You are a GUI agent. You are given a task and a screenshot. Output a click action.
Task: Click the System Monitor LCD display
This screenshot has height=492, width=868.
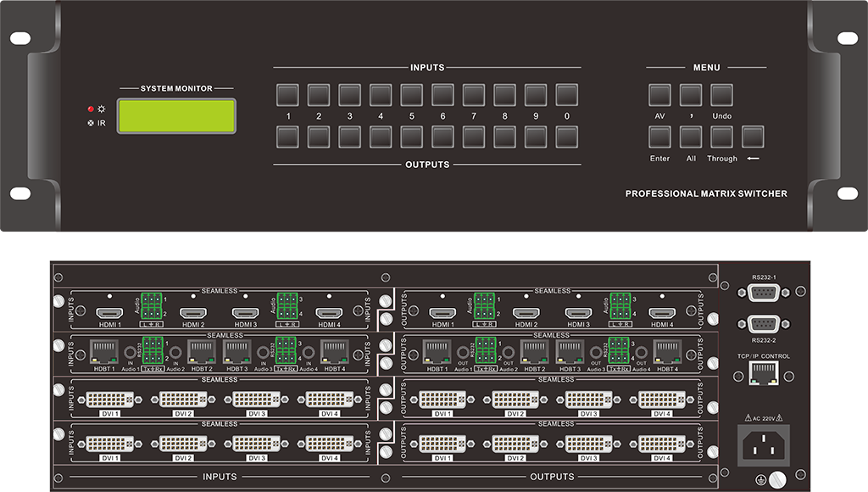coord(176,116)
